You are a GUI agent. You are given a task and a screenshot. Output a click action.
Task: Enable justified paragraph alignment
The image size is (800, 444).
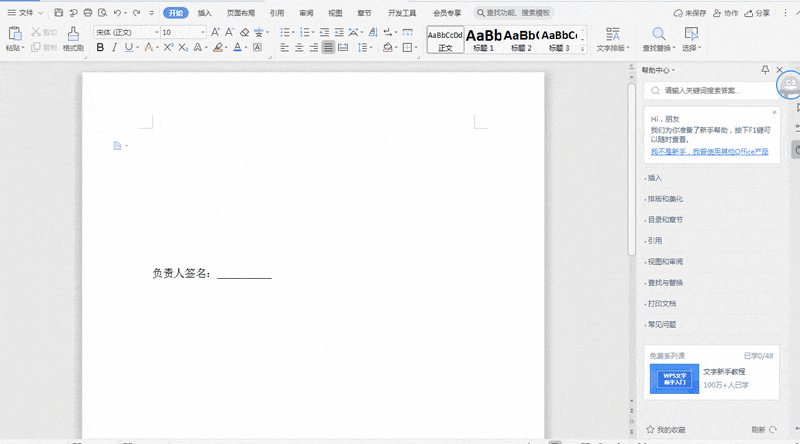[328, 47]
